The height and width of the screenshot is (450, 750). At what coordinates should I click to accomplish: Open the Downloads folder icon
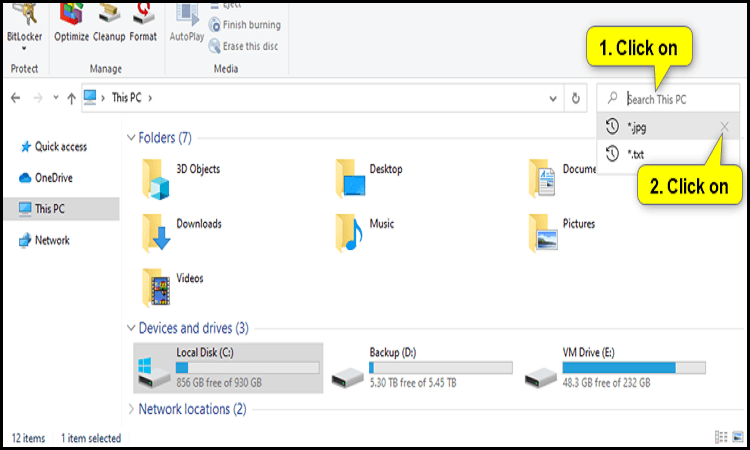158,230
